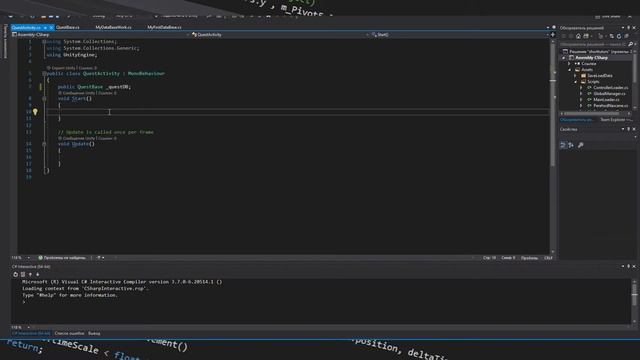The width and height of the screenshot is (640, 360).
Task: Click the C# Interactive input prompt
Action: tap(24, 302)
